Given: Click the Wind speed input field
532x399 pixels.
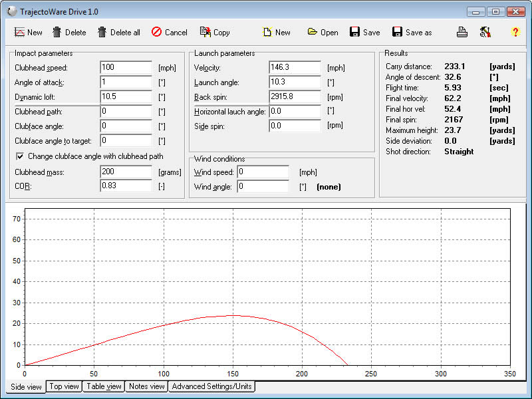Looking at the screenshot, I should coord(263,172).
